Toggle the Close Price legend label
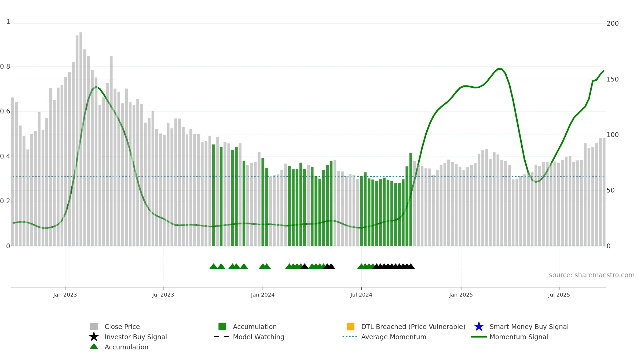The width and height of the screenshot is (644, 362). [x=122, y=327]
